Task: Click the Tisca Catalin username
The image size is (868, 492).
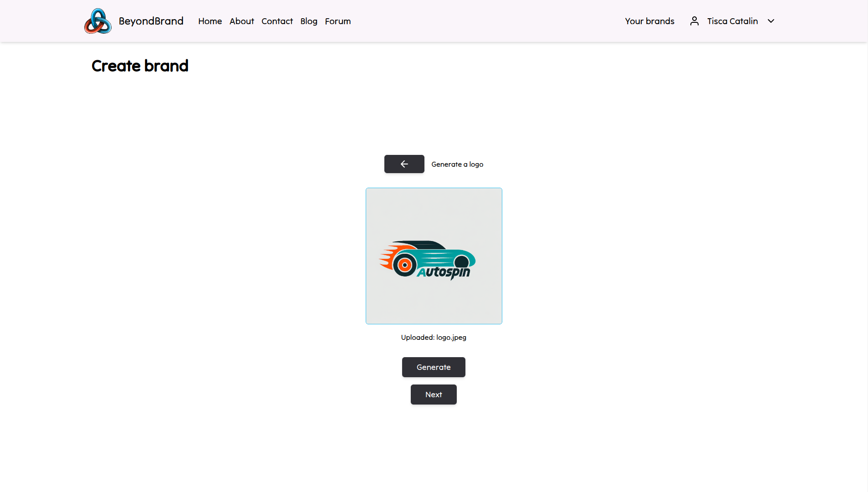Action: tap(732, 21)
